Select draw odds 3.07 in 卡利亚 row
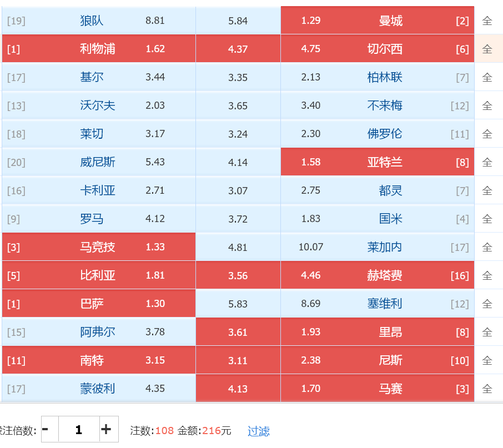 coord(238,190)
